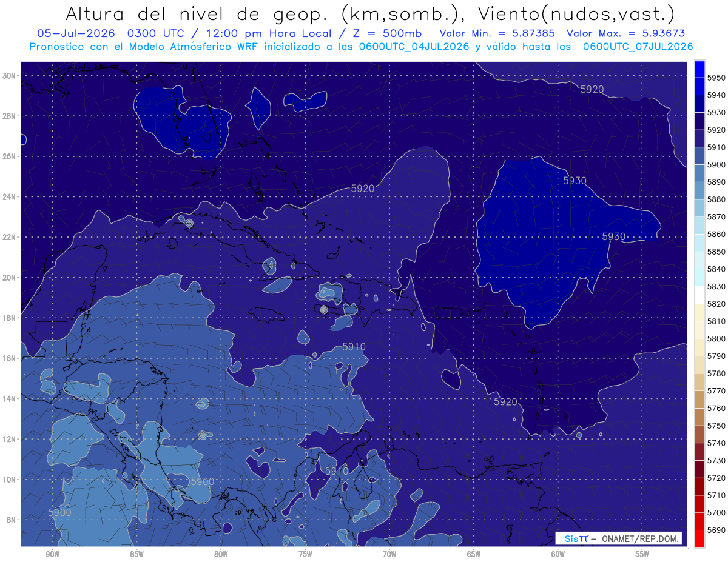Click the '22N' latitude tick label
728x562 pixels.
9,237
